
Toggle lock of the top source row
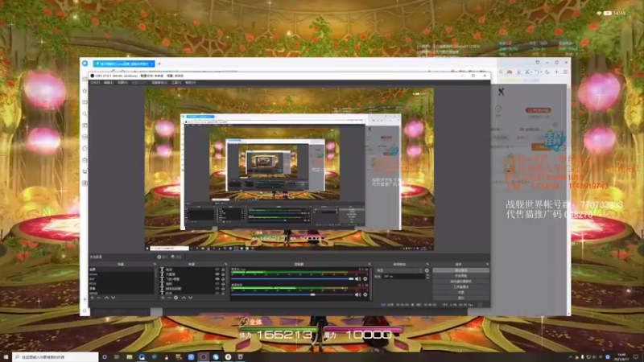[x=223, y=269]
